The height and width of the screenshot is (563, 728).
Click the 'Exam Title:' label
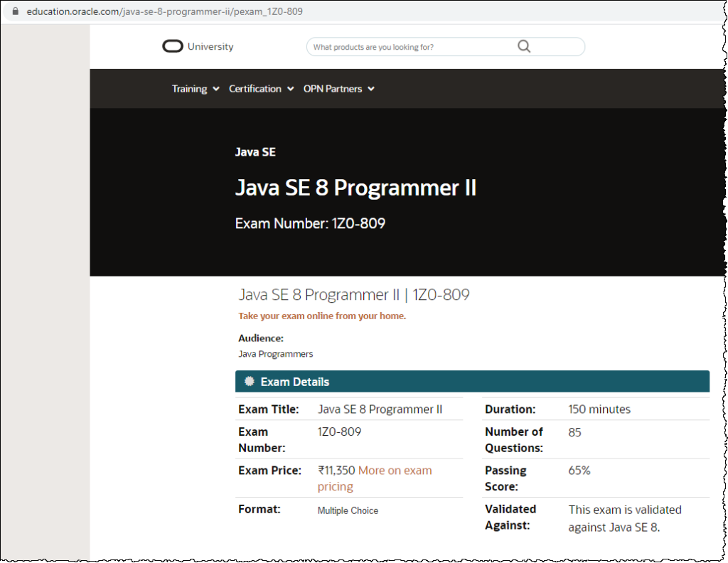(x=268, y=409)
